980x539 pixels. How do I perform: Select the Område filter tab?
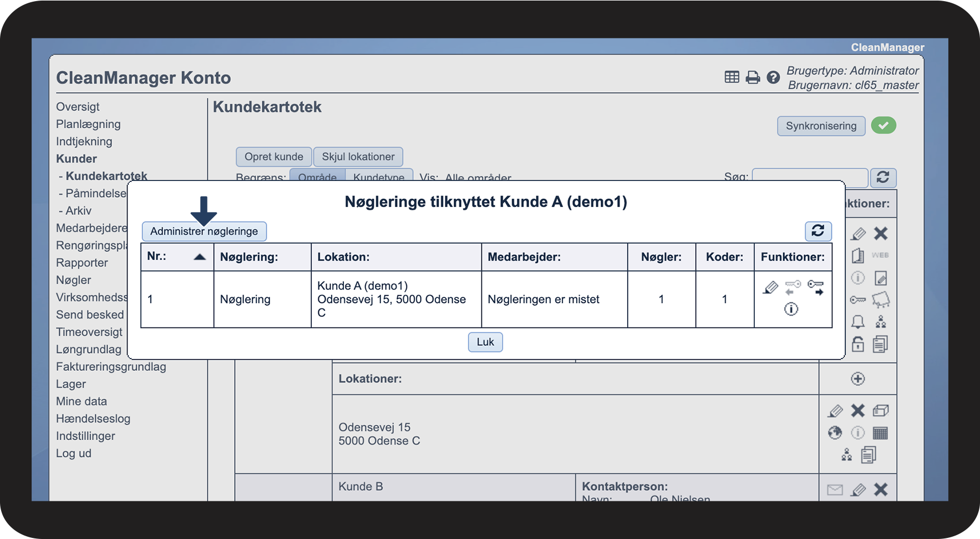tap(317, 175)
